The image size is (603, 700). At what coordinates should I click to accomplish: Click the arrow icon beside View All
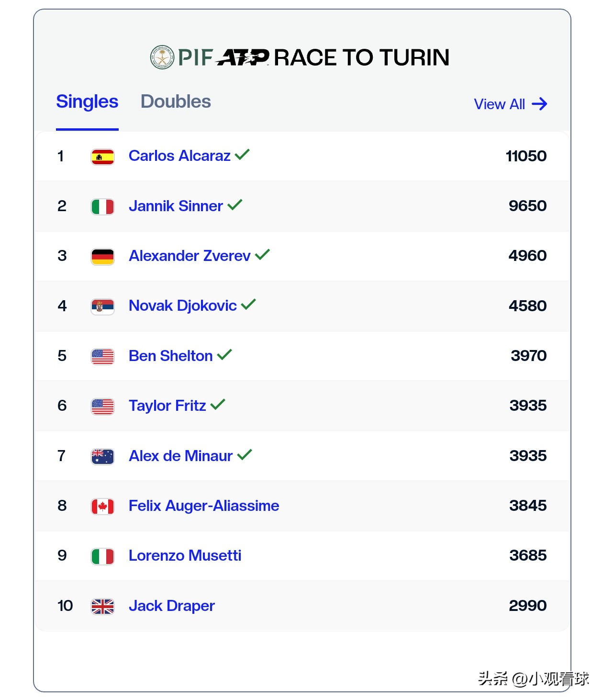tap(539, 104)
